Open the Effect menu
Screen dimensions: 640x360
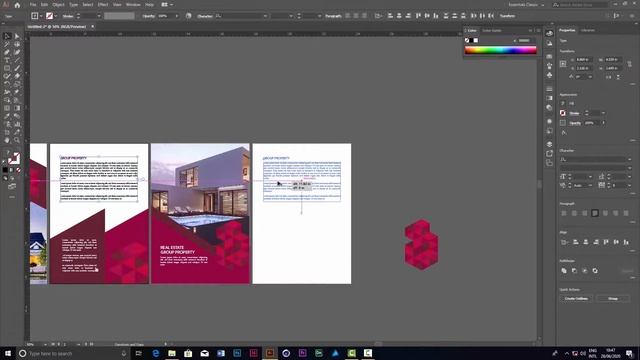pyautogui.click(x=103, y=5)
